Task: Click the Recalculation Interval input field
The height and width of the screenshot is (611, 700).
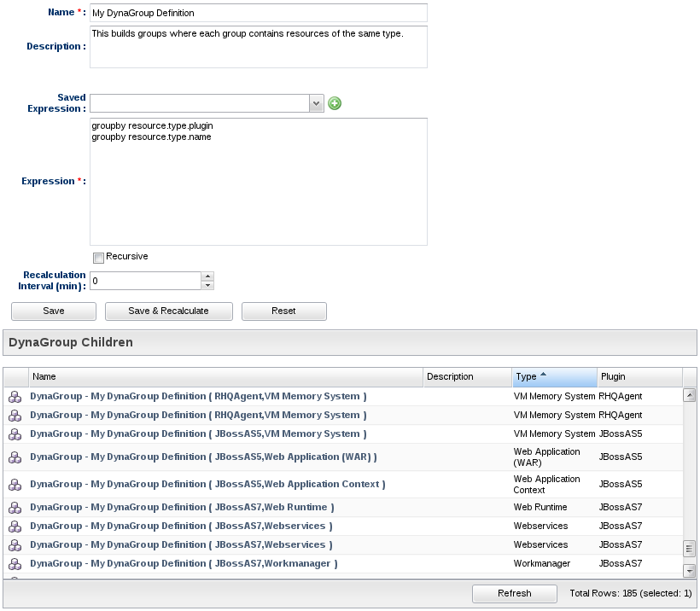Action: pyautogui.click(x=145, y=281)
